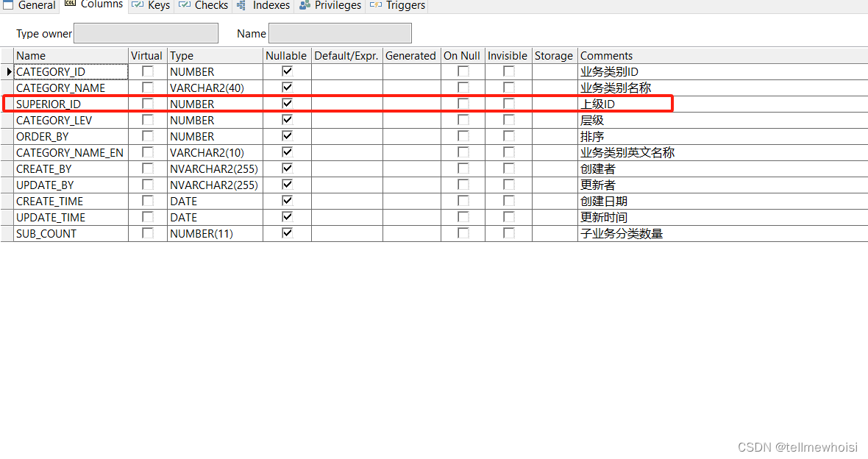This screenshot has height=459, width=868.
Task: Toggle Nullable checkbox for CATEGORY_ID
Action: (287, 71)
